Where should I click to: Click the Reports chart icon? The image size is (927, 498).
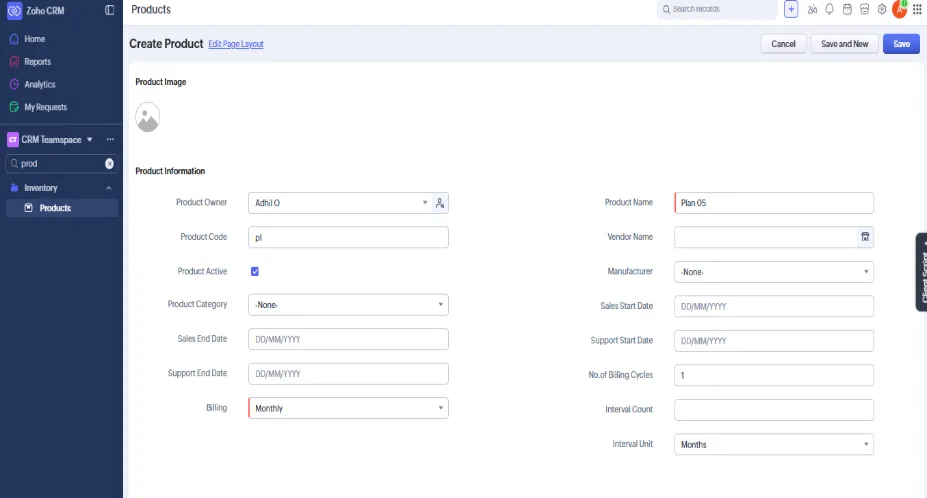pyautogui.click(x=14, y=62)
